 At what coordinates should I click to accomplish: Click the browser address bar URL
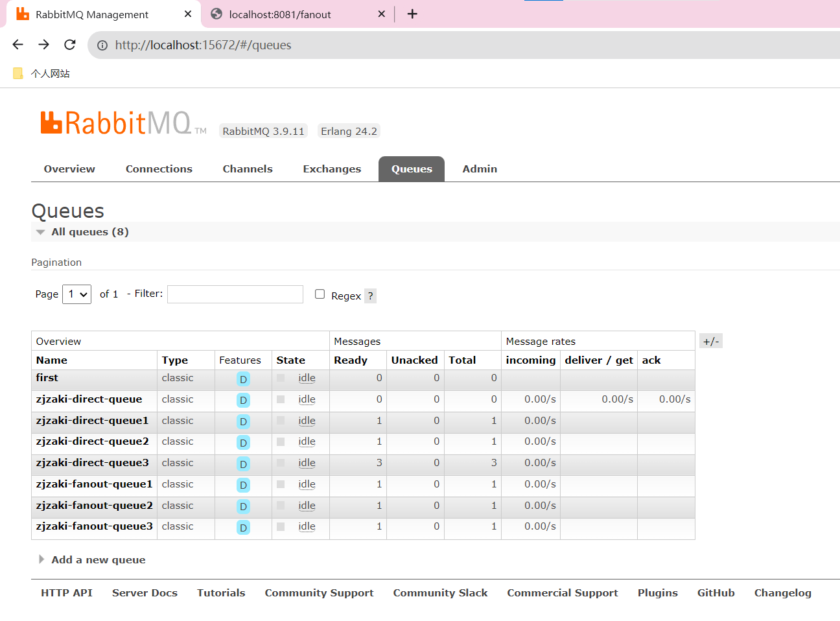tap(203, 45)
